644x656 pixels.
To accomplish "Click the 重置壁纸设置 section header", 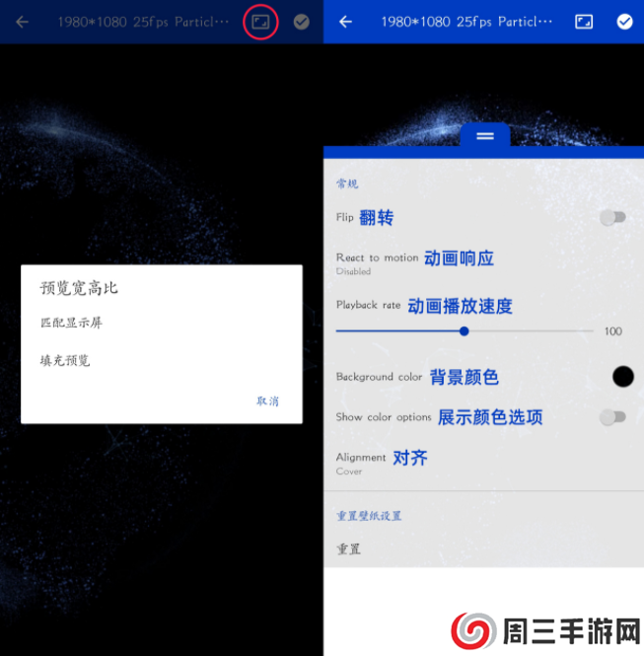I will pyautogui.click(x=369, y=516).
